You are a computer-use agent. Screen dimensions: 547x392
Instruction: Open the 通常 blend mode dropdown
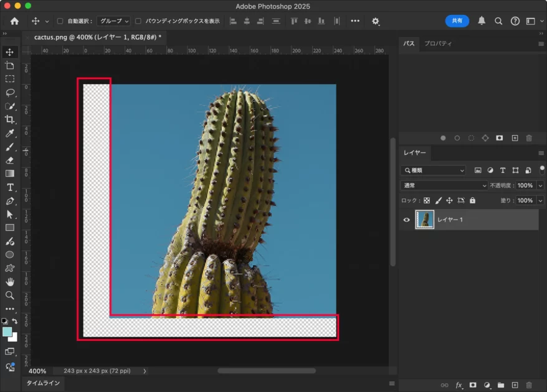[444, 185]
